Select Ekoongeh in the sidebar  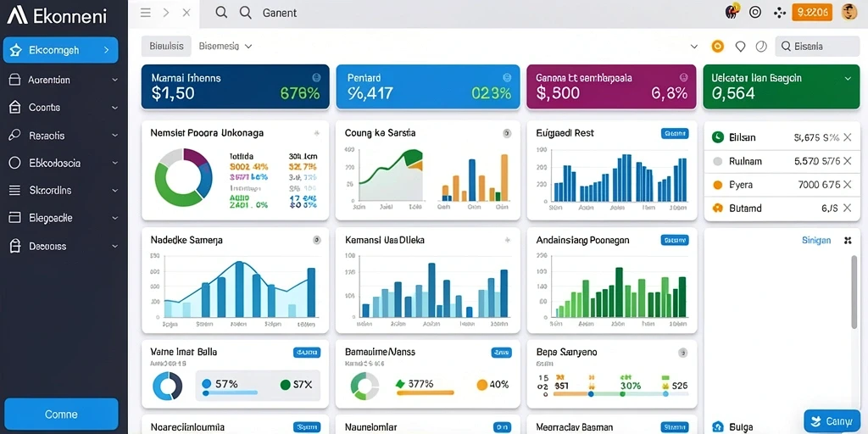coord(61,50)
